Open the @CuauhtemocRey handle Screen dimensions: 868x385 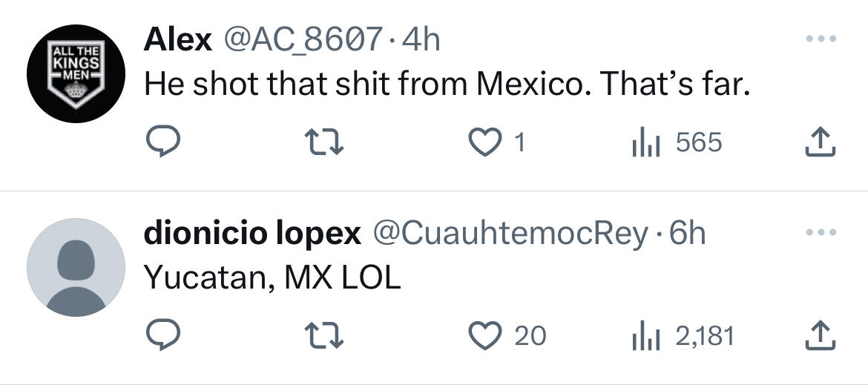pos(509,234)
